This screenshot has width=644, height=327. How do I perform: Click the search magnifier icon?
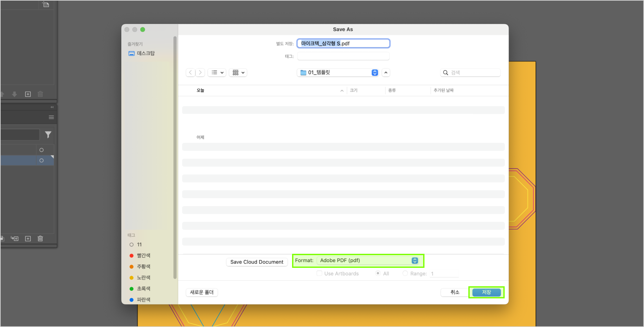pos(445,73)
